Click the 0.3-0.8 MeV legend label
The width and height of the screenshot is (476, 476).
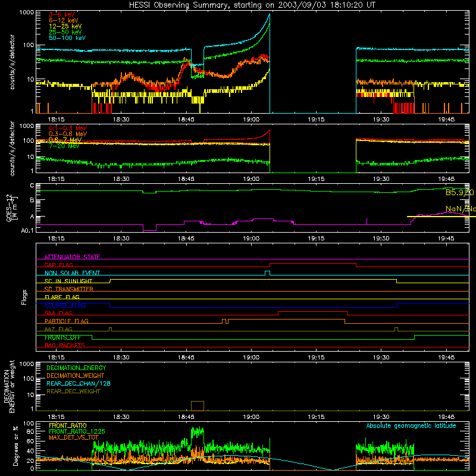click(x=68, y=134)
